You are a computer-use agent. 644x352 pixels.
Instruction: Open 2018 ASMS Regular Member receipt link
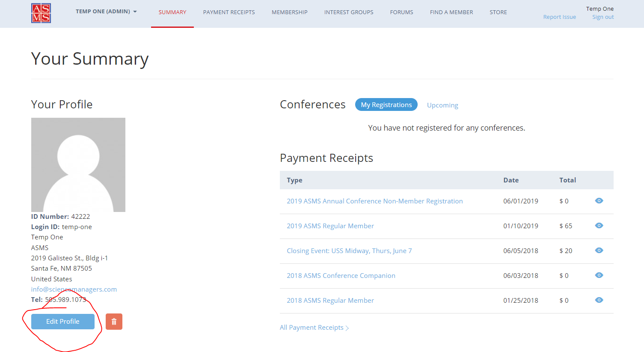click(330, 301)
